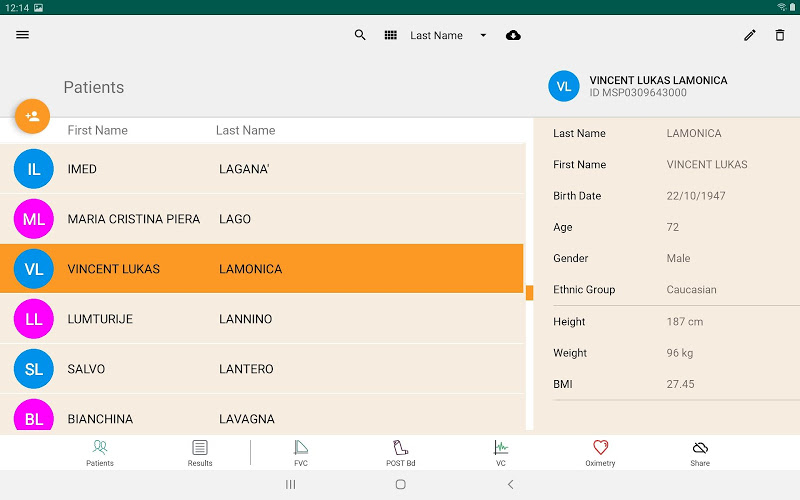800x500 pixels.
Task: Open the Oximetry heart icon
Action: click(x=600, y=453)
